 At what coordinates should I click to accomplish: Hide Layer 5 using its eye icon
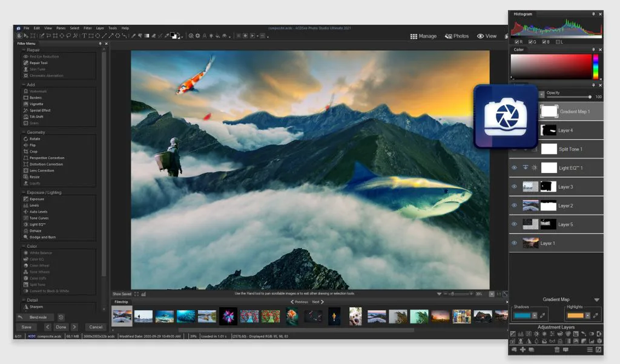point(514,224)
